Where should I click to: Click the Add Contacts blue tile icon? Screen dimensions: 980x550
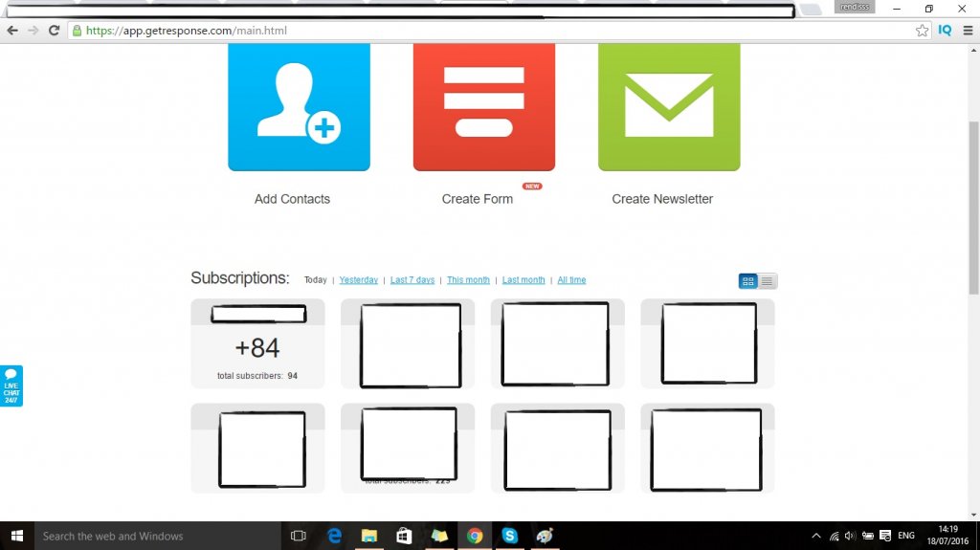pos(299,106)
